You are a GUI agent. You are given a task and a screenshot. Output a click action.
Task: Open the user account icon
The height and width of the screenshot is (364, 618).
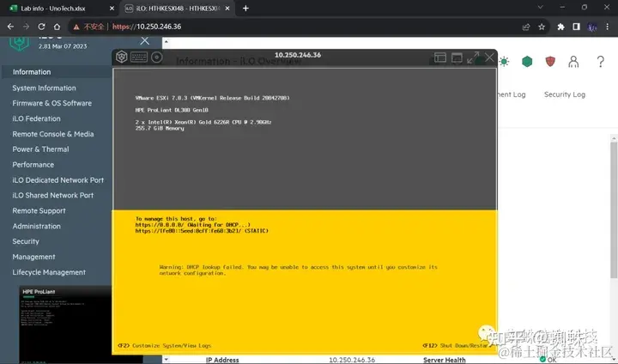click(573, 62)
